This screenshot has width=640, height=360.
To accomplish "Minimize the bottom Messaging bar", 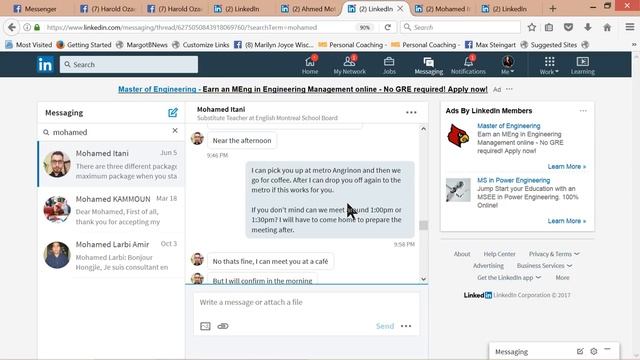I will [607, 350].
